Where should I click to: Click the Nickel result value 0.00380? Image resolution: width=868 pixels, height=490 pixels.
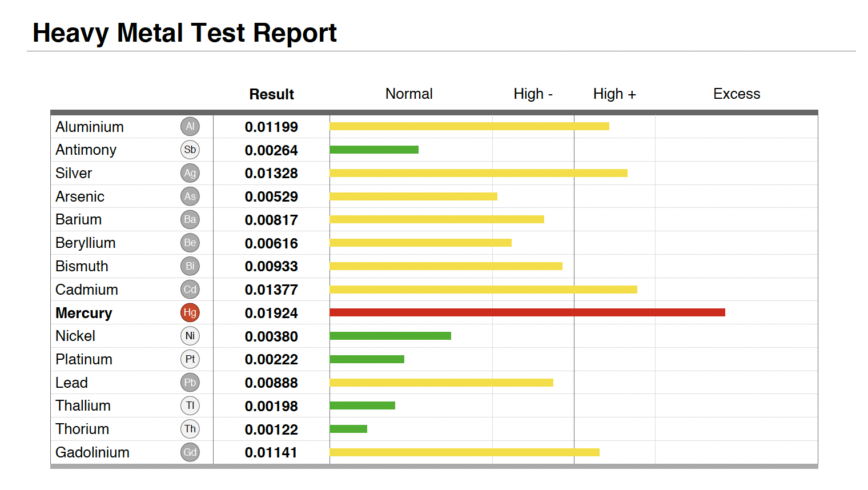point(271,336)
